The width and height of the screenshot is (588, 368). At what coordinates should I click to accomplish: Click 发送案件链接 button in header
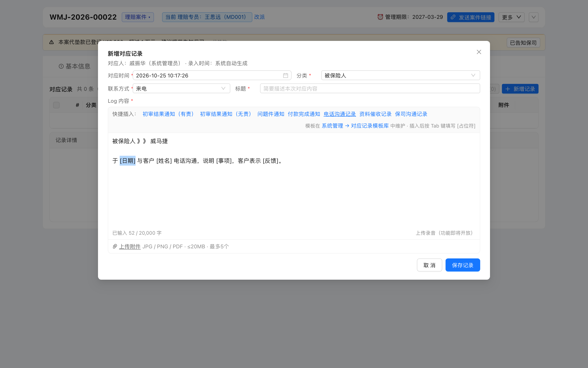[471, 17]
